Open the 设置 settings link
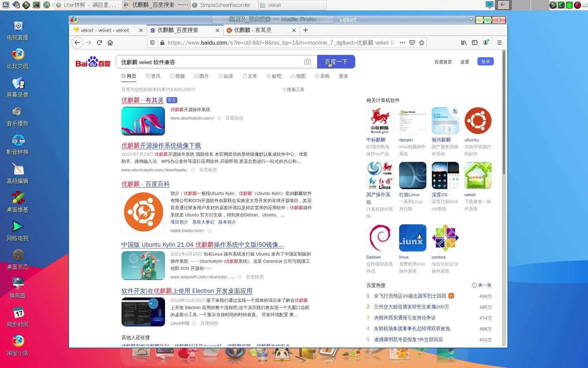The image size is (588, 368). pos(465,62)
